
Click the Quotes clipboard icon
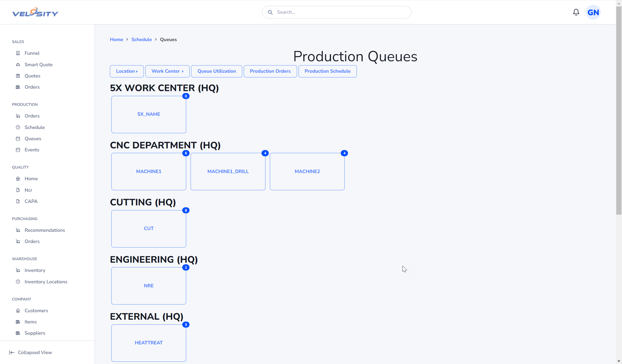point(18,76)
